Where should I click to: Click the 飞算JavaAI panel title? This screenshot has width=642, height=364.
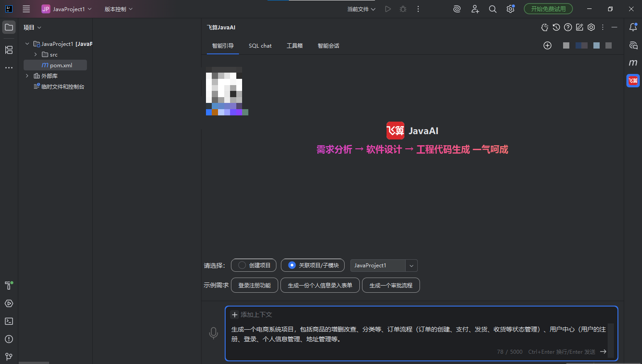click(221, 27)
